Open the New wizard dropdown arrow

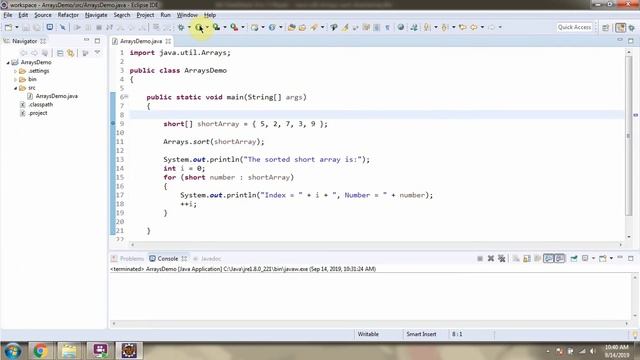17,27
